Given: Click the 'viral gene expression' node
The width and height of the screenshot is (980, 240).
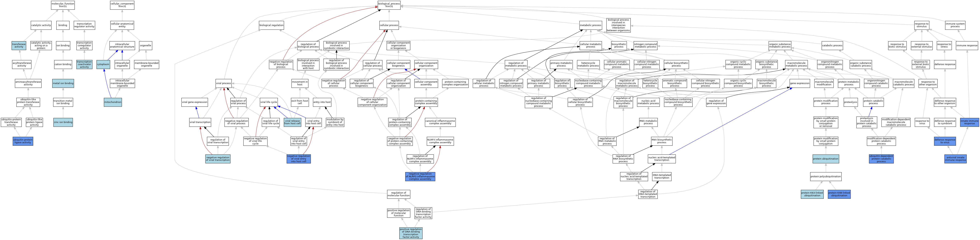Looking at the screenshot, I should tap(195, 102).
